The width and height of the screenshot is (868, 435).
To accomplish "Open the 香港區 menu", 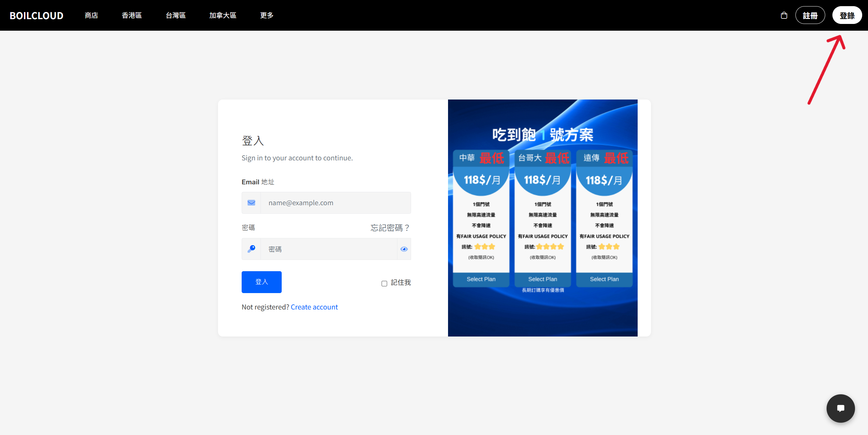I will pyautogui.click(x=132, y=15).
